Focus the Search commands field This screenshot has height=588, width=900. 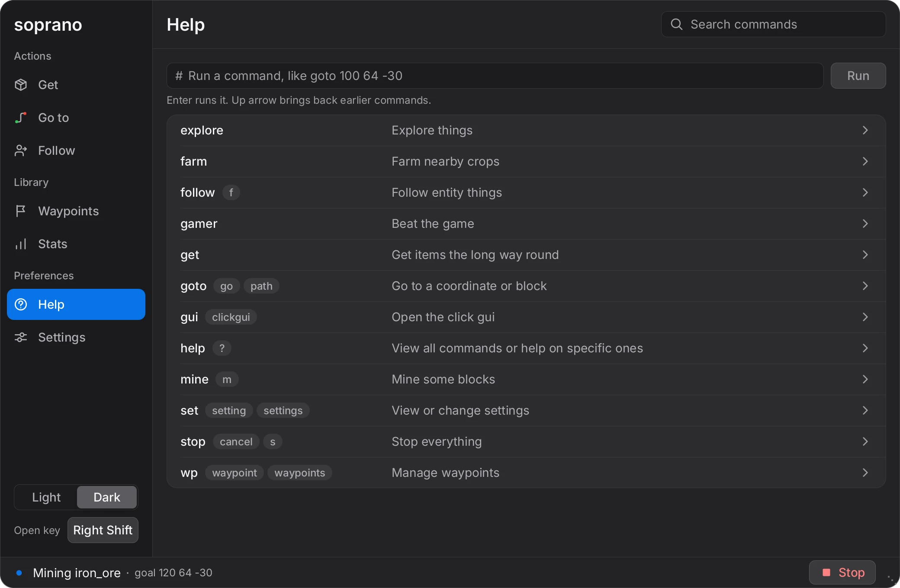[773, 24]
